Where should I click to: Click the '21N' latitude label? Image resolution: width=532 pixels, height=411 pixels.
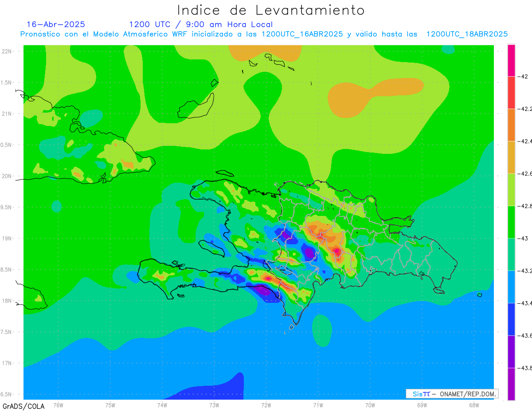point(8,114)
